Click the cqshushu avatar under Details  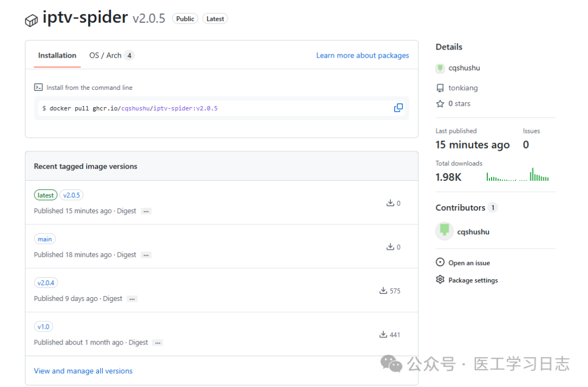pyautogui.click(x=440, y=68)
